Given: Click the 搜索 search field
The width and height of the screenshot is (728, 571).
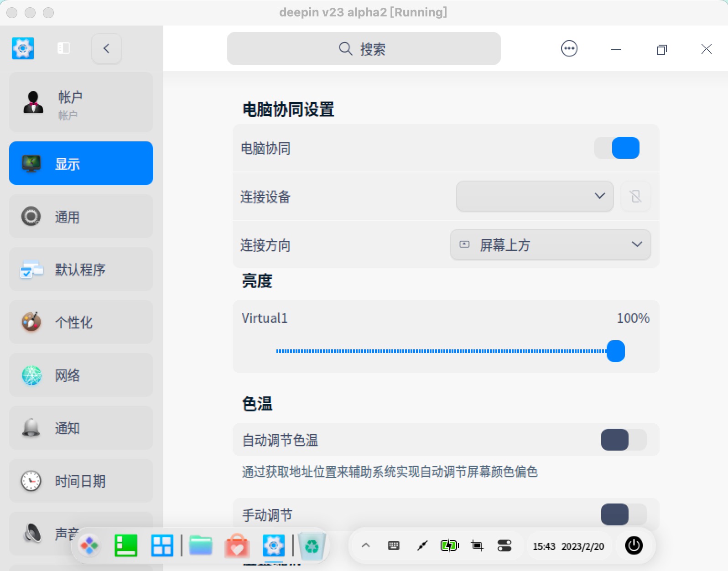Looking at the screenshot, I should point(364,48).
